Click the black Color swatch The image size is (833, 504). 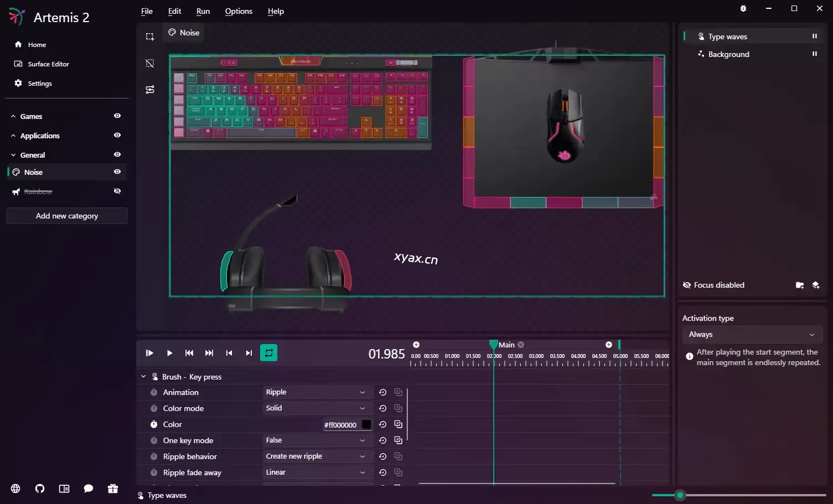click(366, 424)
